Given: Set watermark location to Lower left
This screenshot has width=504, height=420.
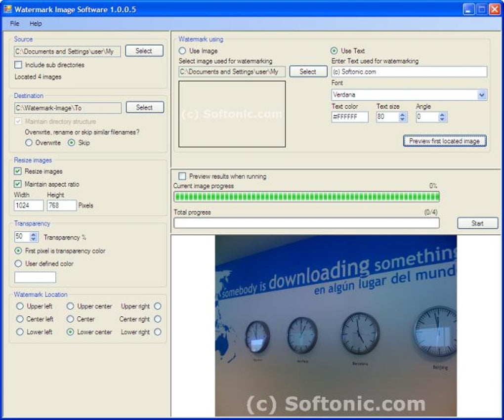Looking at the screenshot, I should pos(20,332).
